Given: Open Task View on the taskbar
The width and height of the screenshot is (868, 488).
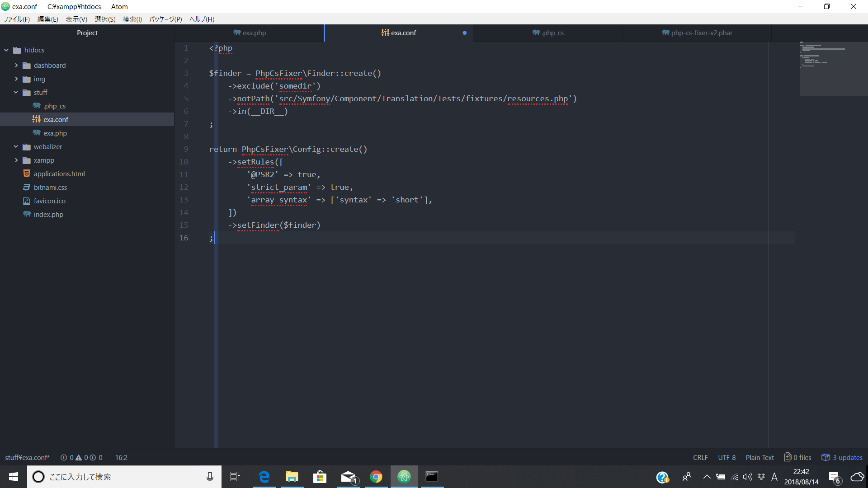Looking at the screenshot, I should point(235,477).
